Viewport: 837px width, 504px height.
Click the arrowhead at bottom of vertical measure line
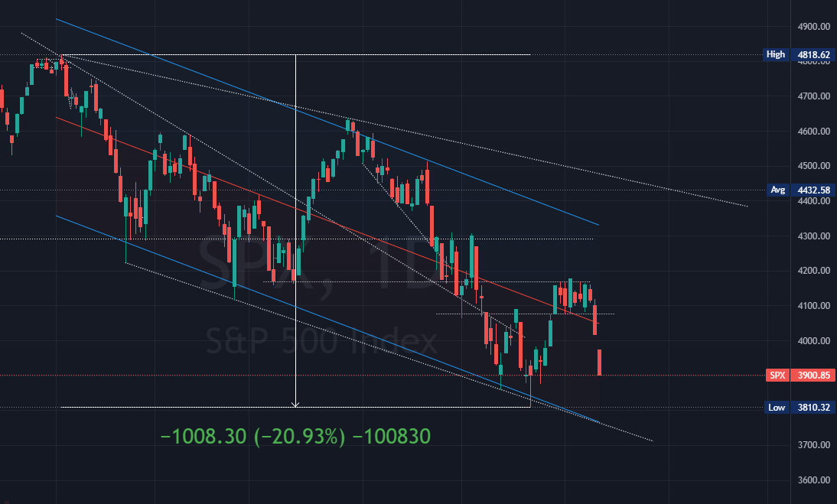pos(296,404)
